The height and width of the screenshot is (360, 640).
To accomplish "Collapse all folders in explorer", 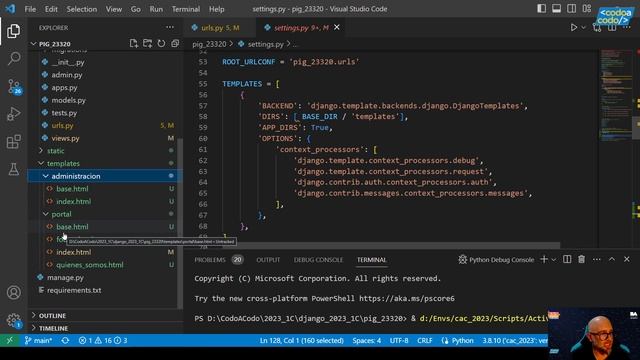I will (x=175, y=44).
